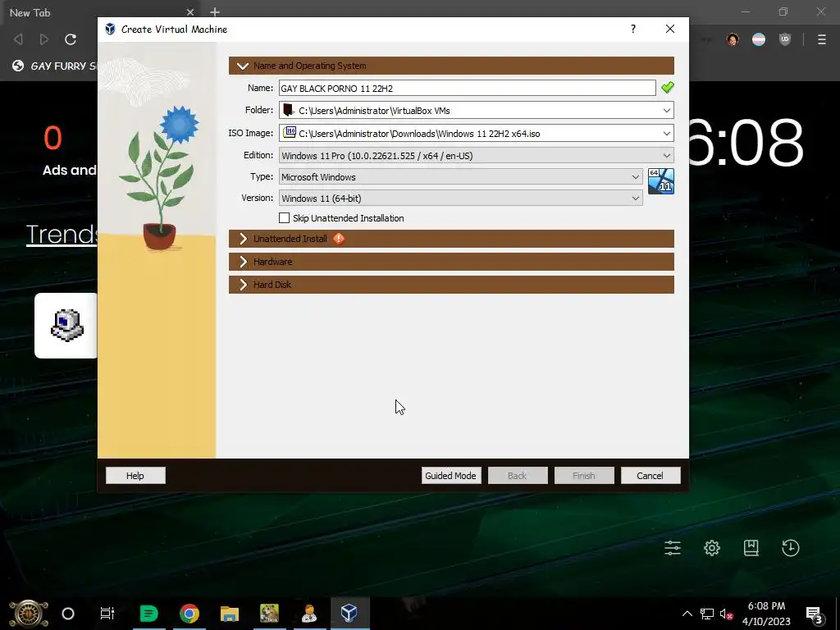840x630 pixels.
Task: Click the ISO file icon in ISO Image field
Action: coord(290,132)
